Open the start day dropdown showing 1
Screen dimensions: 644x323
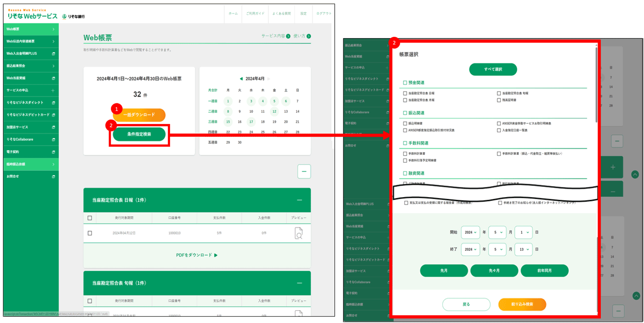click(x=524, y=233)
